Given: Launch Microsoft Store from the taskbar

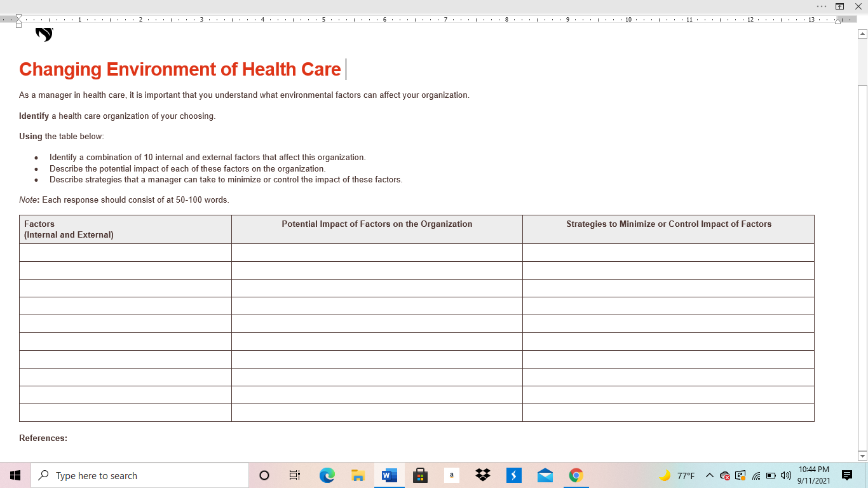Looking at the screenshot, I should pyautogui.click(x=420, y=475).
